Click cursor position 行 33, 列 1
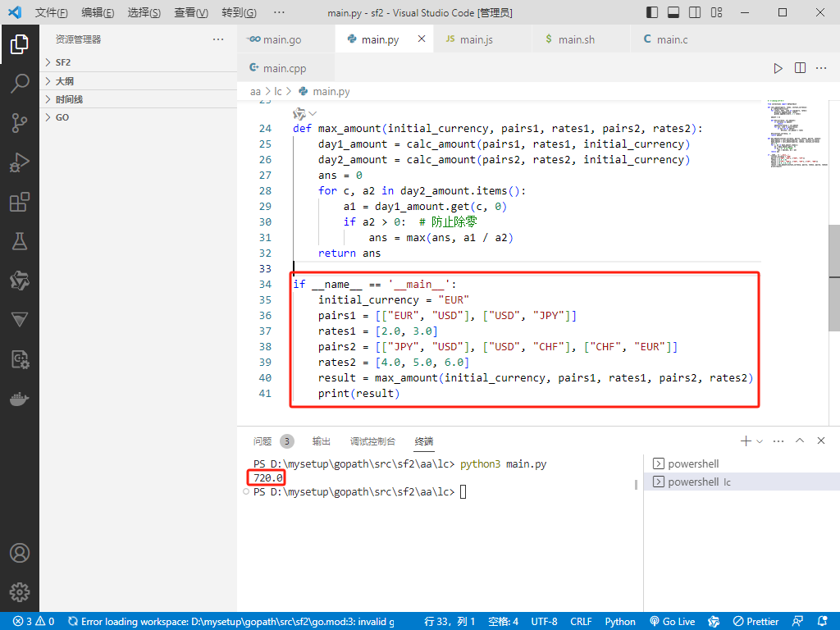Image resolution: width=840 pixels, height=630 pixels. [x=450, y=622]
